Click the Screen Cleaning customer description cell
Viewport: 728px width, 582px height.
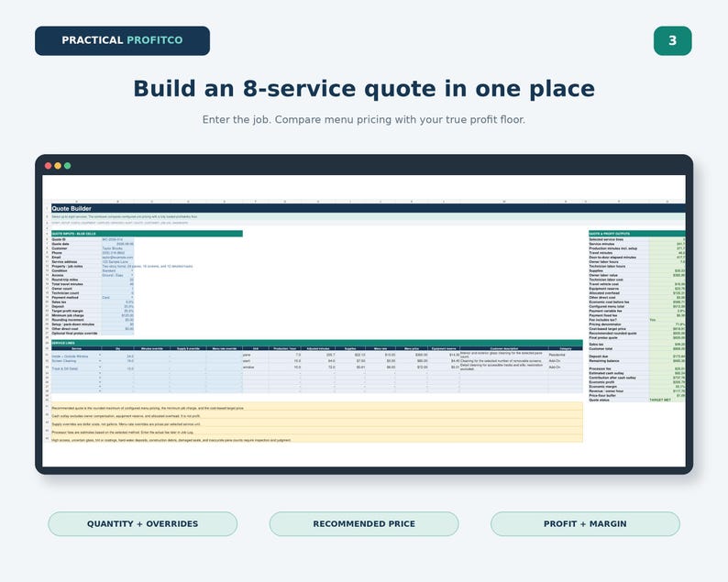click(x=503, y=361)
